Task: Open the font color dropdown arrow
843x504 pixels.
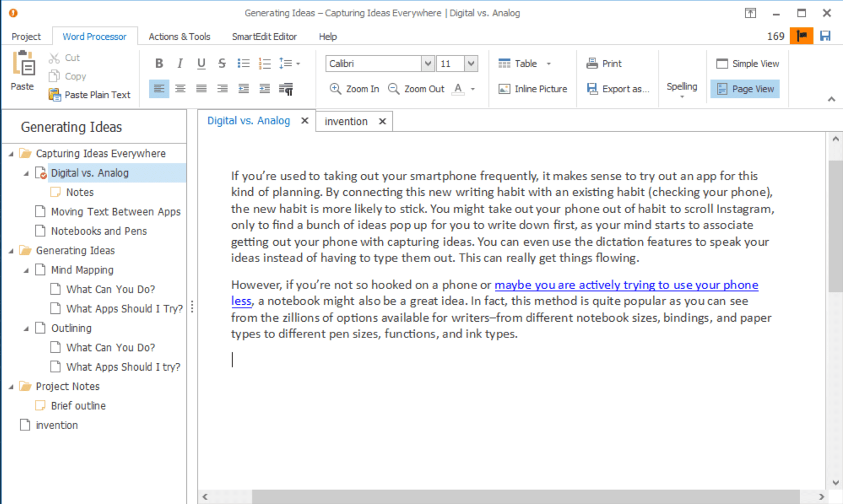Action: (473, 89)
